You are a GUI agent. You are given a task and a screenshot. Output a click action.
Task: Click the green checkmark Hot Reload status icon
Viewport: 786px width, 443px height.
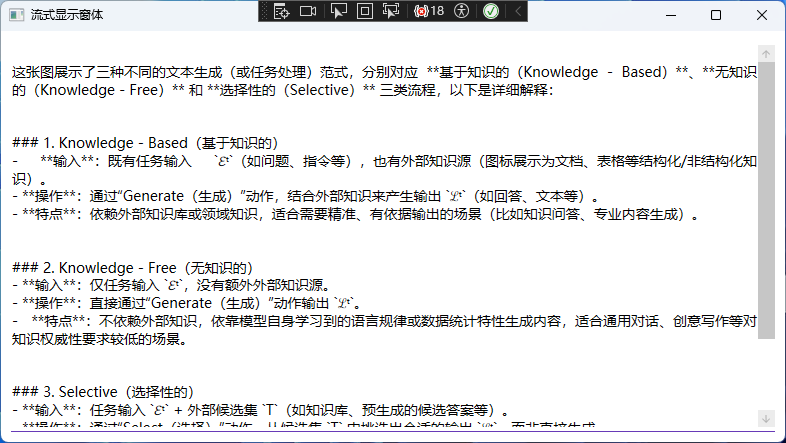[491, 11]
